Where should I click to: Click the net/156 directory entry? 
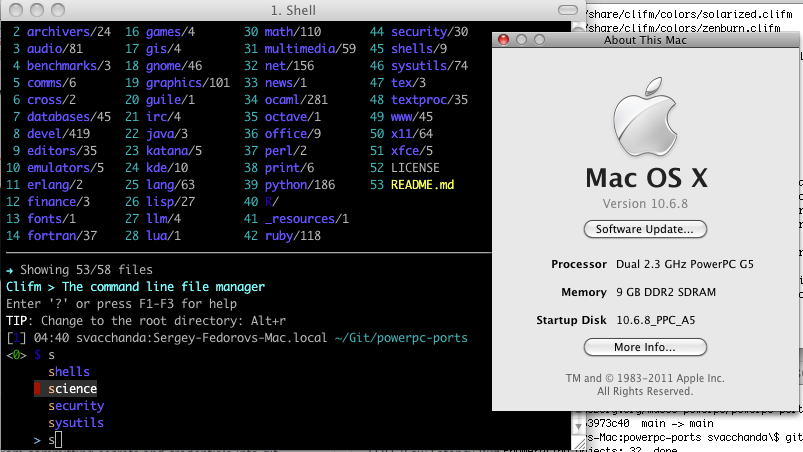tap(289, 66)
